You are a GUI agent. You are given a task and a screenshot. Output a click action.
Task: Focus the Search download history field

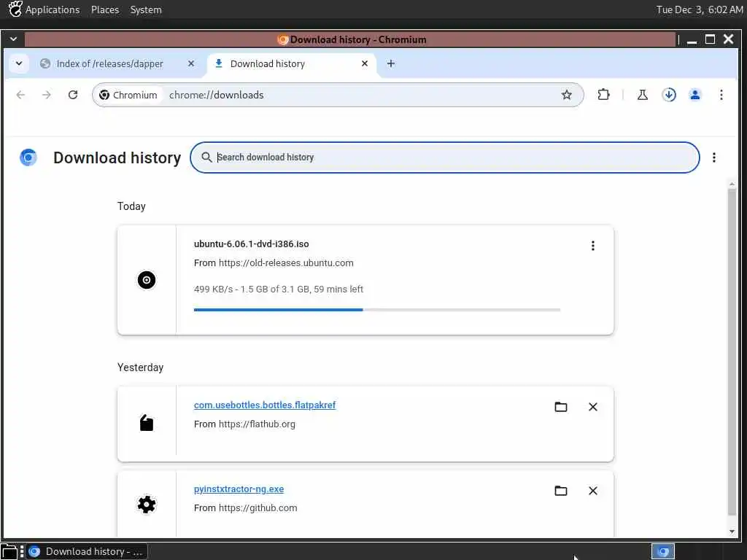(x=444, y=157)
